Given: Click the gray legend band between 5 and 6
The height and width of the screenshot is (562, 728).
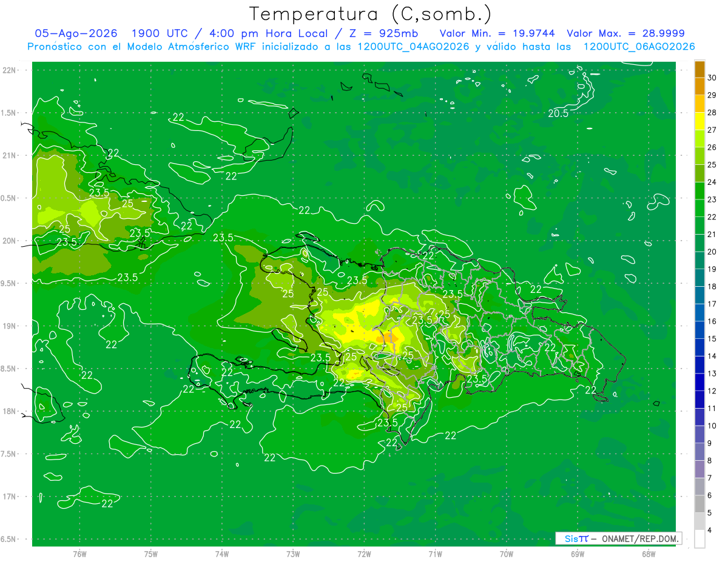Looking at the screenshot, I should [699, 504].
